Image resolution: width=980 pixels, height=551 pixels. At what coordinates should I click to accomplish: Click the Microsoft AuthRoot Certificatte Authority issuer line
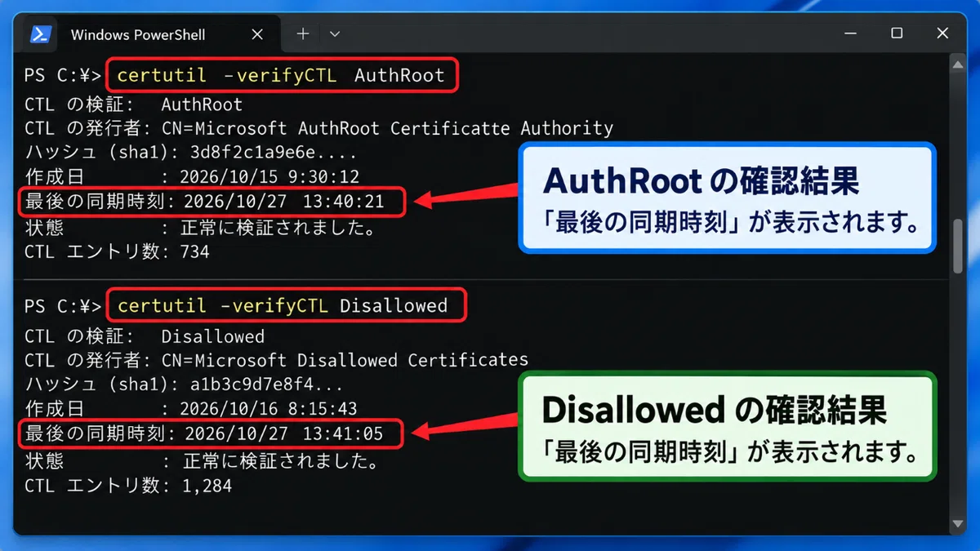point(318,128)
